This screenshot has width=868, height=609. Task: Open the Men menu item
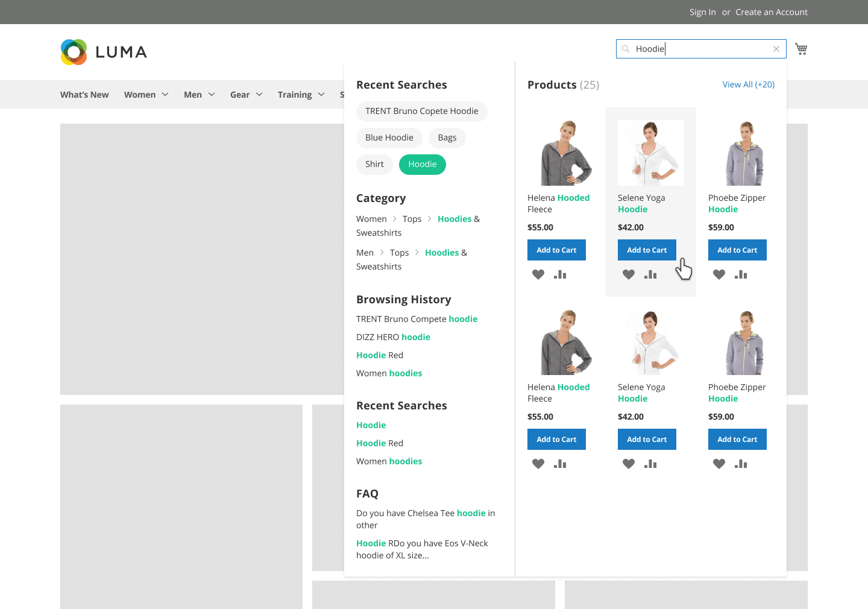click(193, 95)
